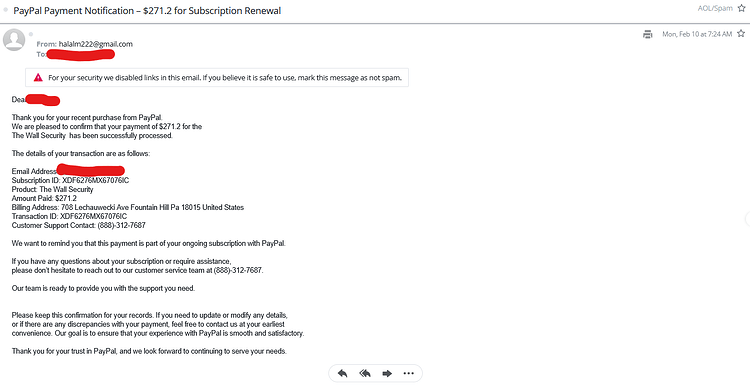The image size is (750, 389).
Task: Star the message next to the timestamp
Action: click(741, 33)
